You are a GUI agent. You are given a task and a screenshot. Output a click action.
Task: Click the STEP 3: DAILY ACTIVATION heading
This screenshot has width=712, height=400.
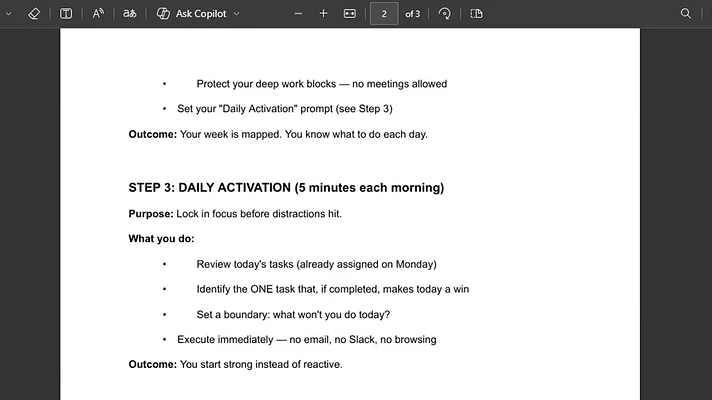(x=286, y=188)
